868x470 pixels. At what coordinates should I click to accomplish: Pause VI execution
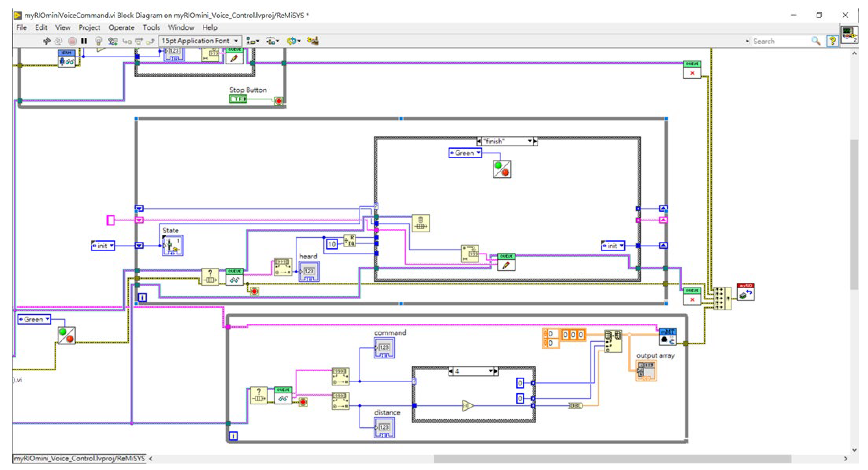point(84,41)
